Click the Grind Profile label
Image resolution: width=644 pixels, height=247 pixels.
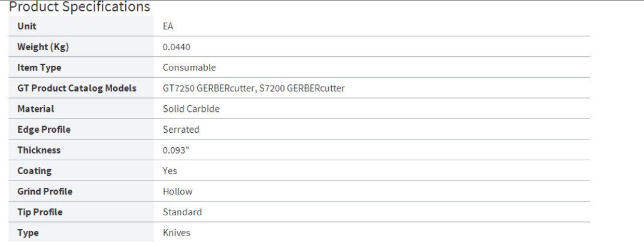pos(45,191)
